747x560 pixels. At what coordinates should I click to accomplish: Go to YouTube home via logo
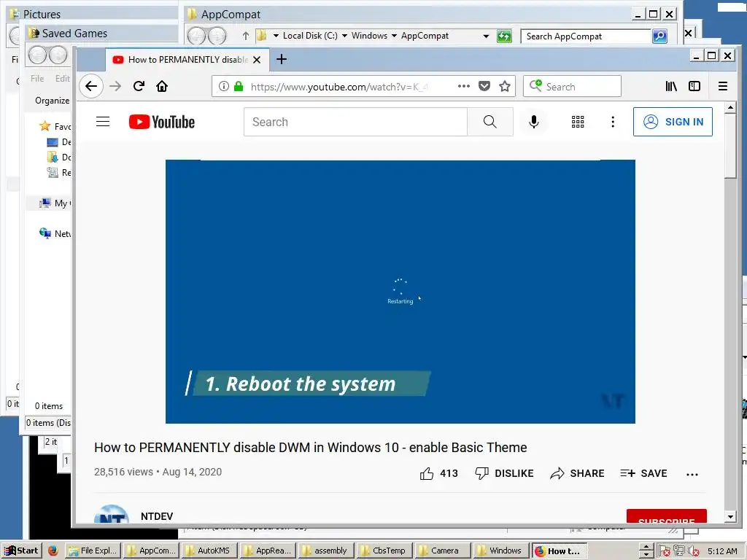pos(161,122)
